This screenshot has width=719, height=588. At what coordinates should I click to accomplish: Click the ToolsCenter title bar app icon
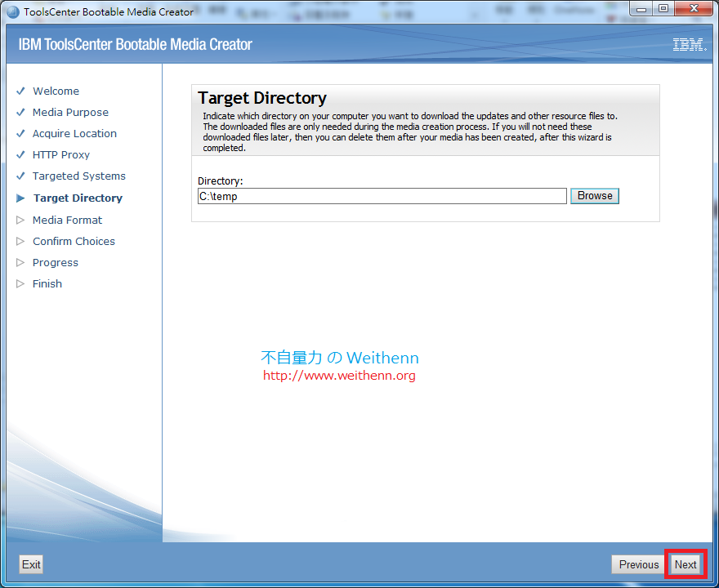click(x=13, y=12)
